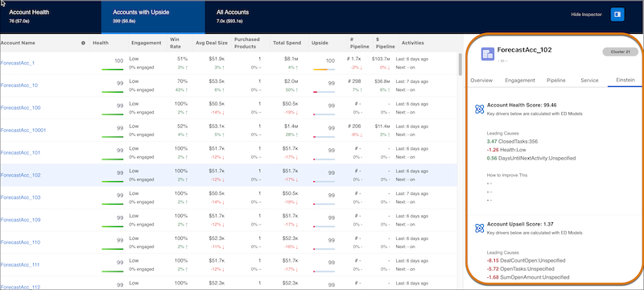The width and height of the screenshot is (644, 290).
Task: Click ForecastAcc_102 title in inspector
Action: (525, 50)
